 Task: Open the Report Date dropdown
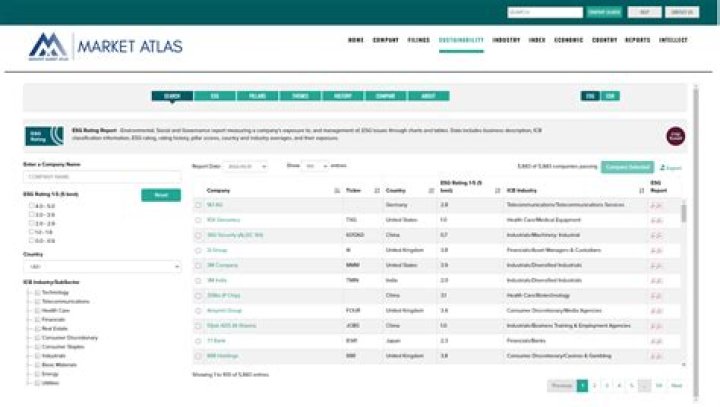(246, 166)
